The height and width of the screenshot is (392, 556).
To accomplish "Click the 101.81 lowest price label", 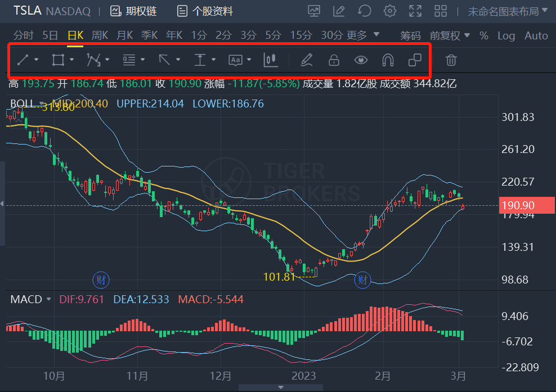I will (279, 277).
